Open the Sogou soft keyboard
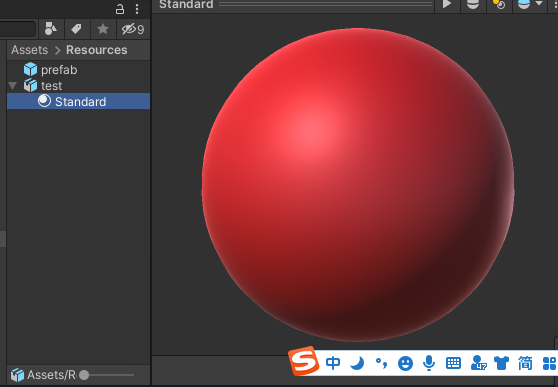The height and width of the screenshot is (387, 558). click(x=453, y=363)
